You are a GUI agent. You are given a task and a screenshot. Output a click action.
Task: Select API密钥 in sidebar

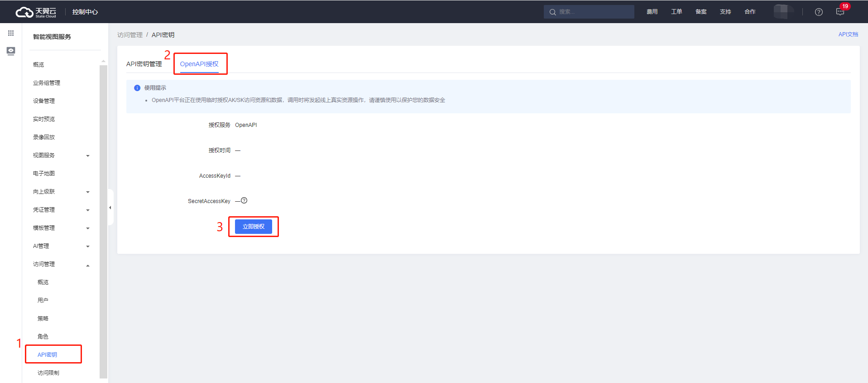coord(48,355)
